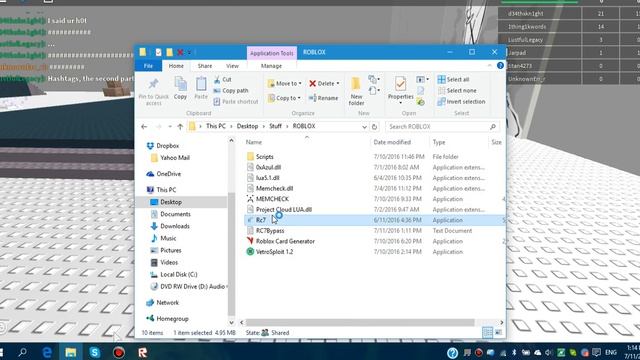
Task: Click Paste shortcut command
Action: [236, 102]
